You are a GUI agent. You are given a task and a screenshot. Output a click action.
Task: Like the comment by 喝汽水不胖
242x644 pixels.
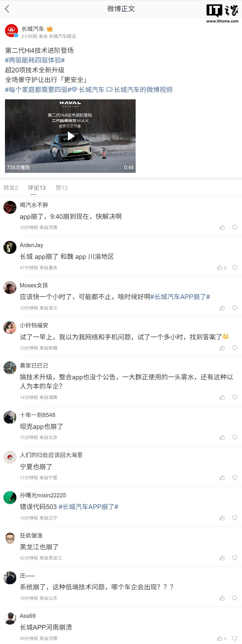pyautogui.click(x=222, y=227)
